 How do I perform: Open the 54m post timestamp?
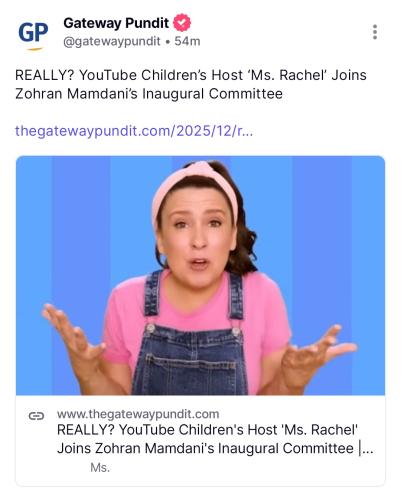187,41
